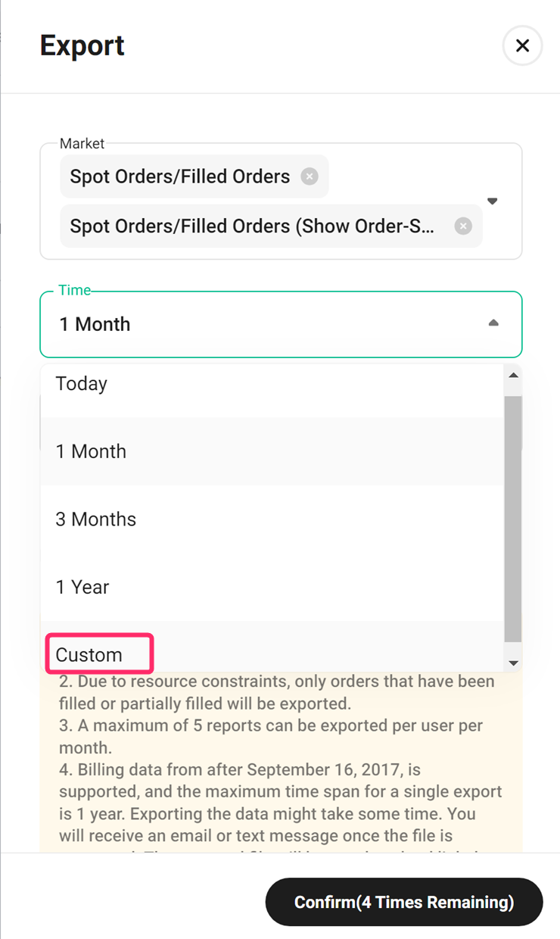Select the Today option
The height and width of the screenshot is (939, 560).
click(x=272, y=384)
